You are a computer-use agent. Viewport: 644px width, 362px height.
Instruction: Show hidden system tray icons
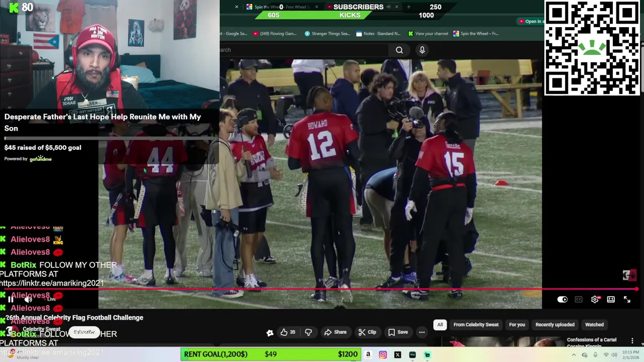pyautogui.click(x=574, y=355)
